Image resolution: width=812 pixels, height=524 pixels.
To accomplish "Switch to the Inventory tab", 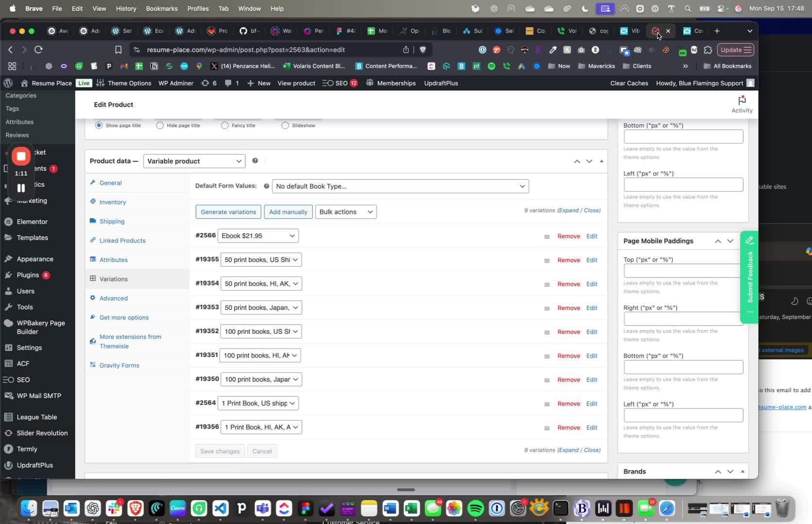I will (x=112, y=202).
